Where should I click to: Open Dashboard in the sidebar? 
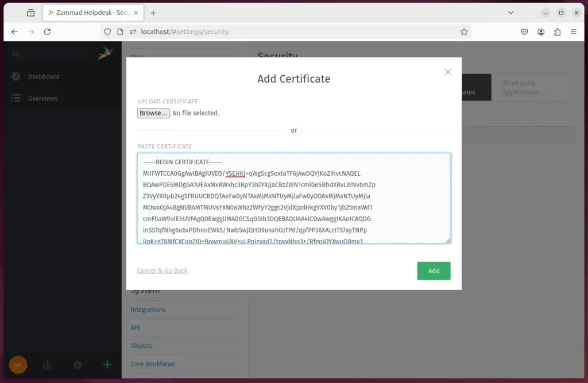coord(44,76)
